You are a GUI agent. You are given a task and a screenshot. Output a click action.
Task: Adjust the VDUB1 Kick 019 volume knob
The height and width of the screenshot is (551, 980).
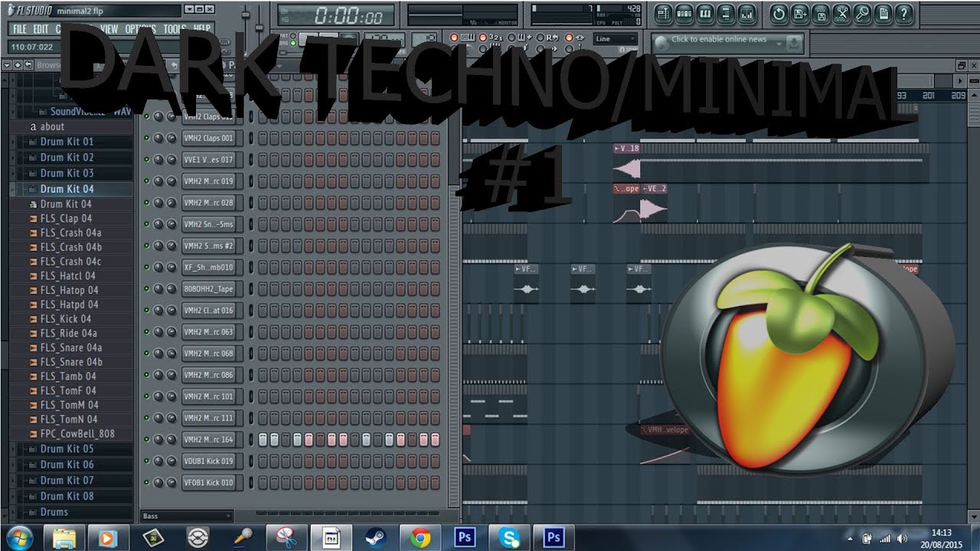[171, 461]
